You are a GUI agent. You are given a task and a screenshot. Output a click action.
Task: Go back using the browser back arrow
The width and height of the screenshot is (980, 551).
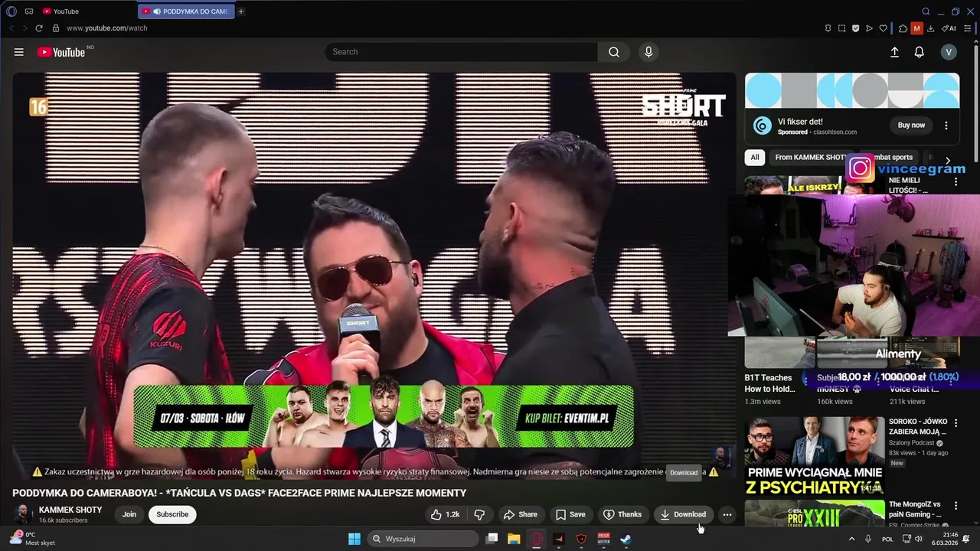pyautogui.click(x=11, y=28)
